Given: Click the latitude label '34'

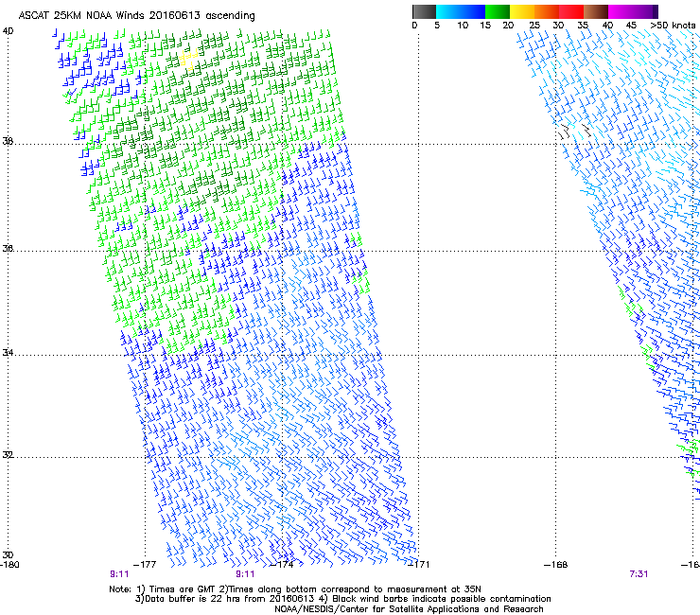Looking at the screenshot, I should [8, 352].
